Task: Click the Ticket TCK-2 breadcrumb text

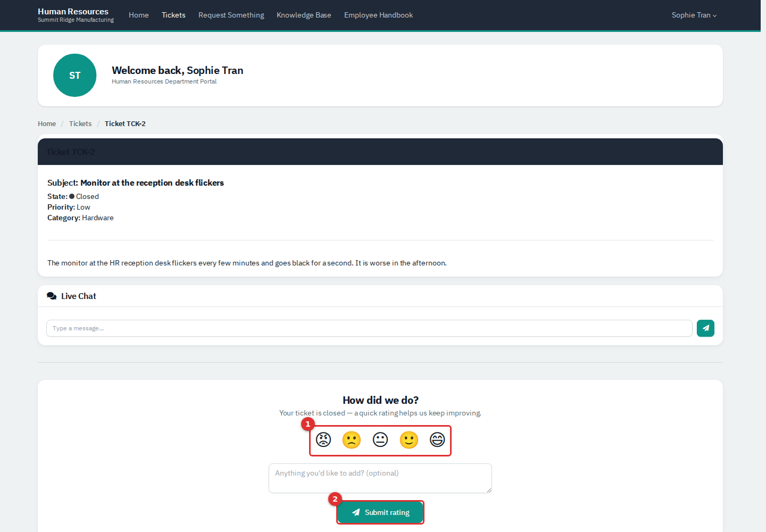Action: coord(125,123)
